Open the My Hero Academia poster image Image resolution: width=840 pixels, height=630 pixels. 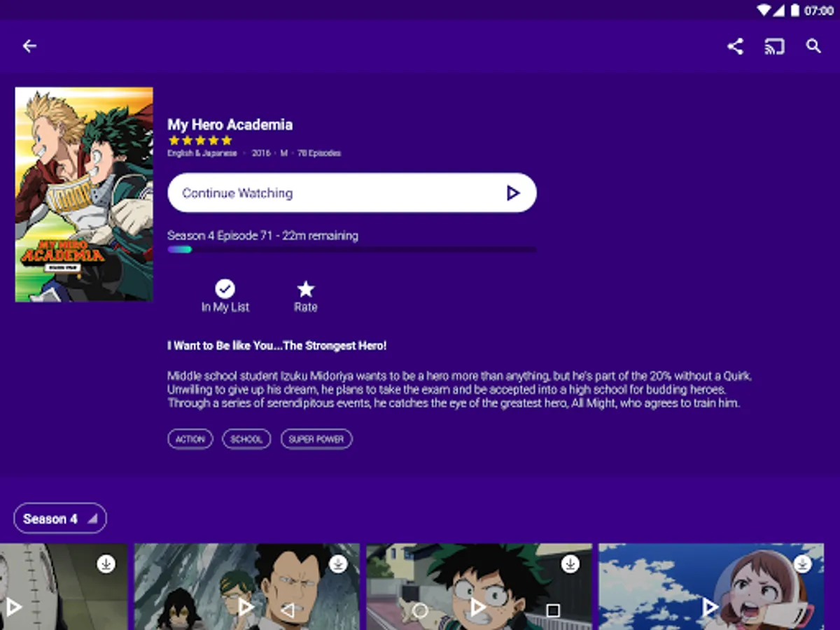84,195
